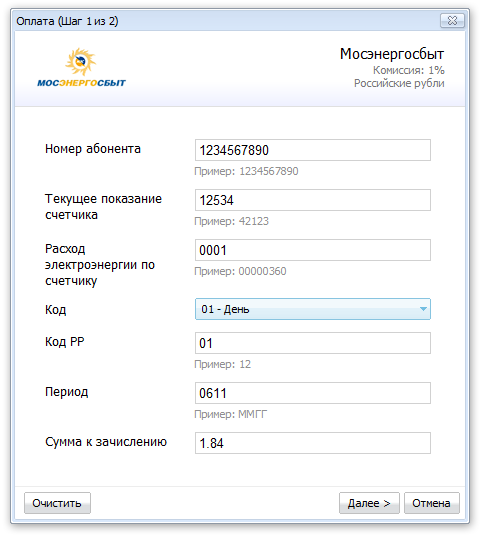This screenshot has width=482, height=537.
Task: Focus the Номер абонента input field
Action: point(313,150)
